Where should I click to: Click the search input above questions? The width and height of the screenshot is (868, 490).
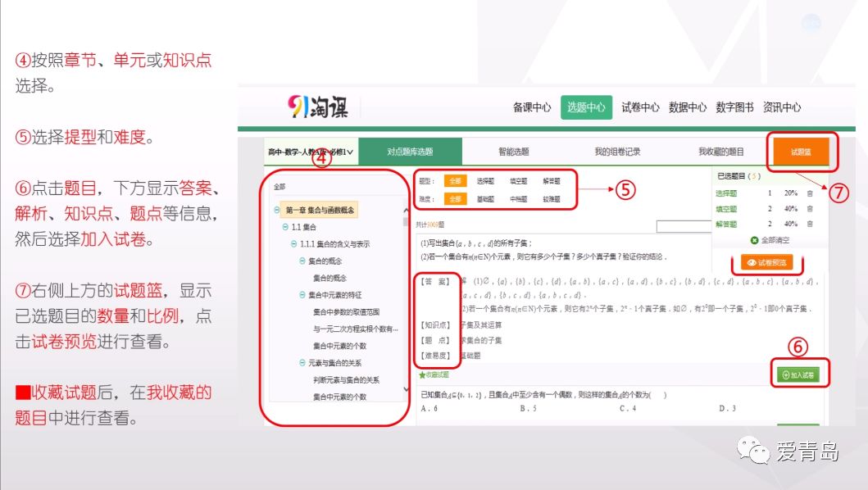pyautogui.click(x=683, y=226)
